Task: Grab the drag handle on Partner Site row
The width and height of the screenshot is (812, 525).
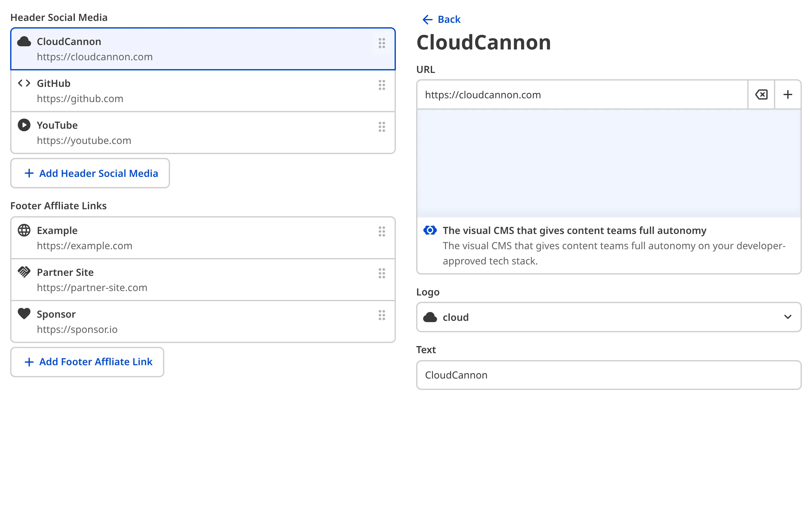Action: tap(382, 273)
